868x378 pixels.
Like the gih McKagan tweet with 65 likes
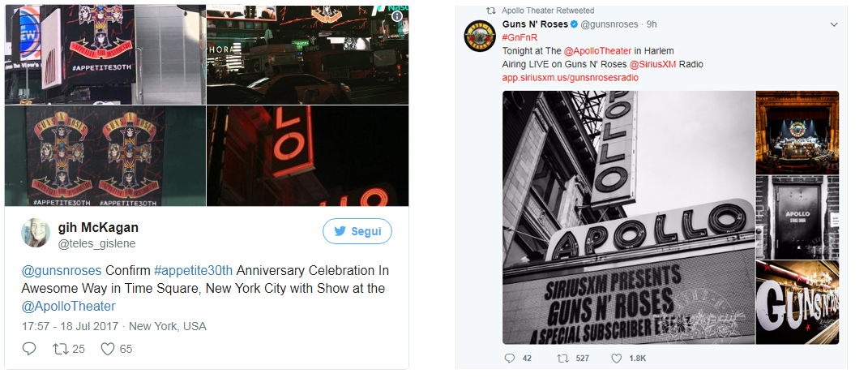coord(108,349)
